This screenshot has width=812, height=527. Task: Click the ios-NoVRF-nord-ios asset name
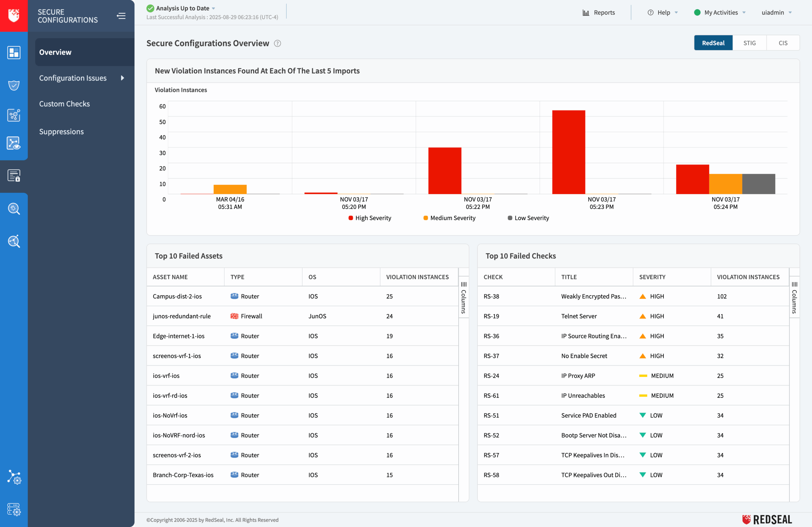pos(179,435)
